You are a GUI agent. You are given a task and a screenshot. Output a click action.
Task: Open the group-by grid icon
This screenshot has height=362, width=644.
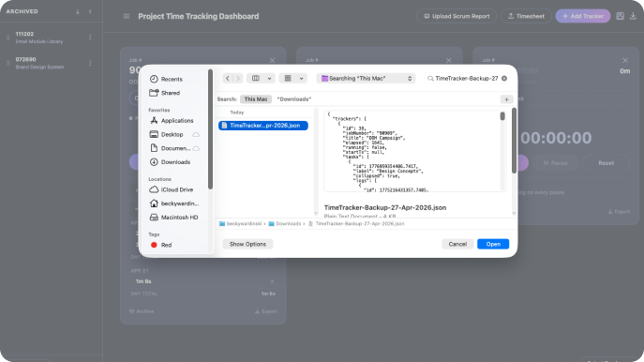(288, 78)
